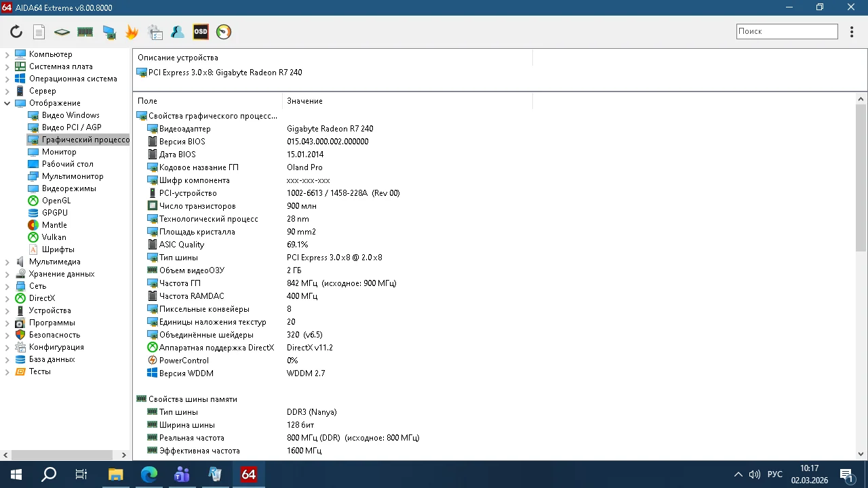
Task: Expand the Компьютер tree node
Action: pos(7,54)
